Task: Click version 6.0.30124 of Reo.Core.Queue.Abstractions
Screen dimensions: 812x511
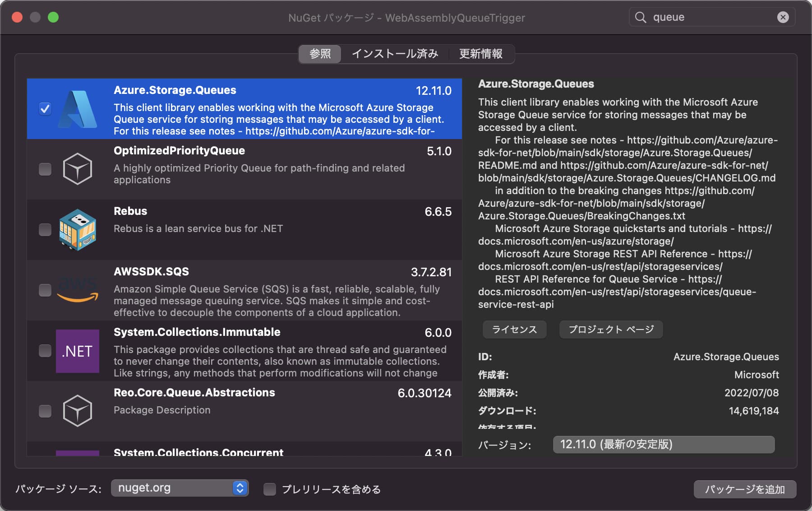Action: click(x=424, y=393)
